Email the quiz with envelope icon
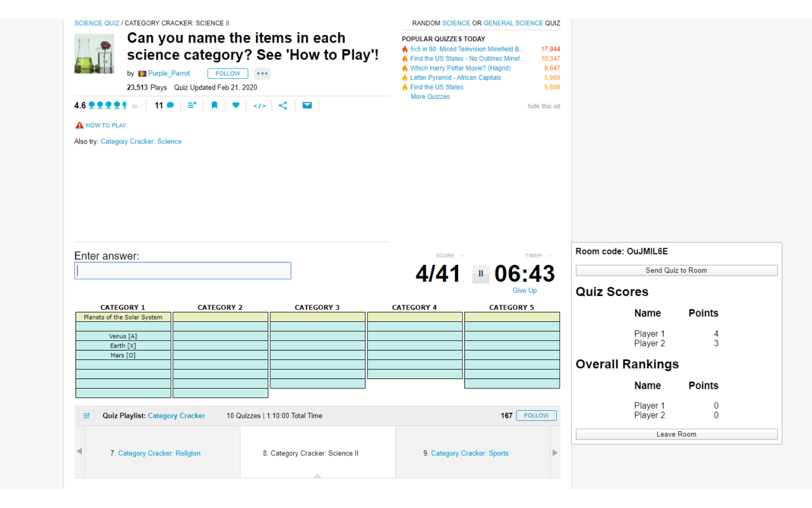The image size is (812, 508). (307, 105)
